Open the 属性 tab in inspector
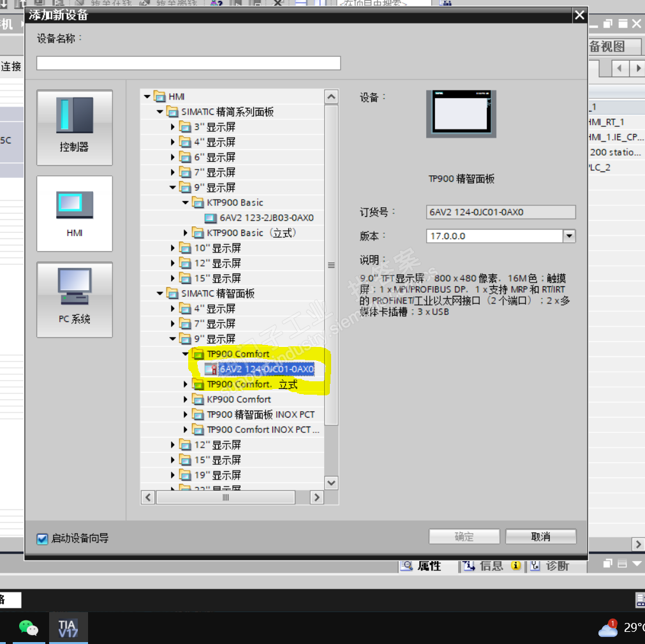 click(421, 566)
